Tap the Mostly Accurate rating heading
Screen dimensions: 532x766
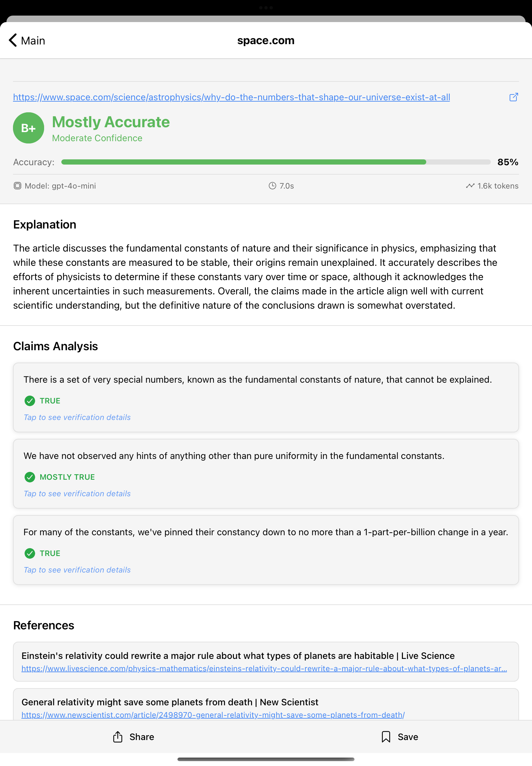[111, 122]
